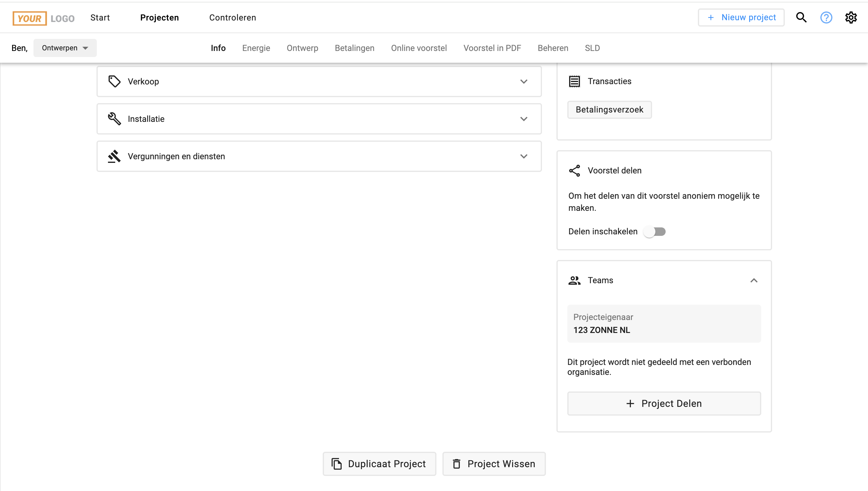Click the Teams people icon

pyautogui.click(x=575, y=280)
